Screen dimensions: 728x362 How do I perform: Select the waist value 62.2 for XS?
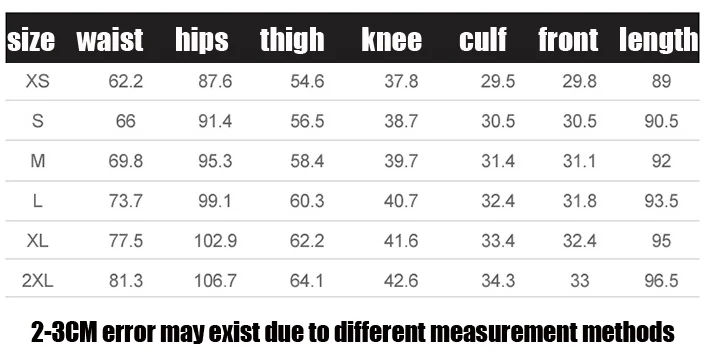click(126, 81)
